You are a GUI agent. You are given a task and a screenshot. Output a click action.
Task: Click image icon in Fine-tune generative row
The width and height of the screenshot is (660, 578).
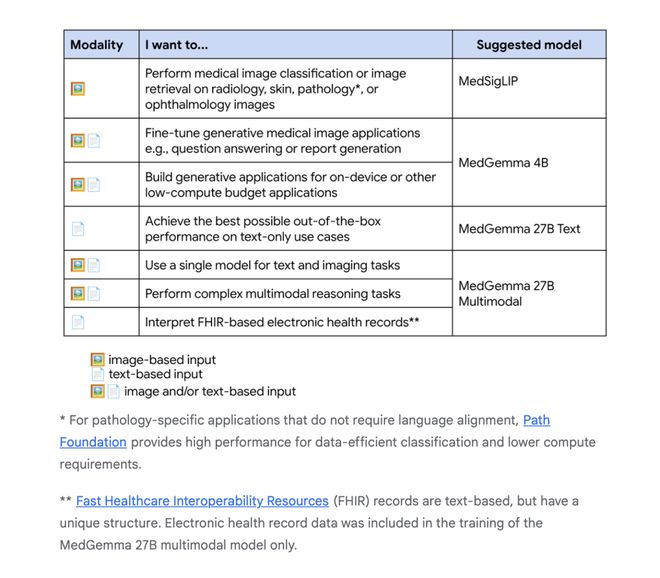pyautogui.click(x=78, y=140)
